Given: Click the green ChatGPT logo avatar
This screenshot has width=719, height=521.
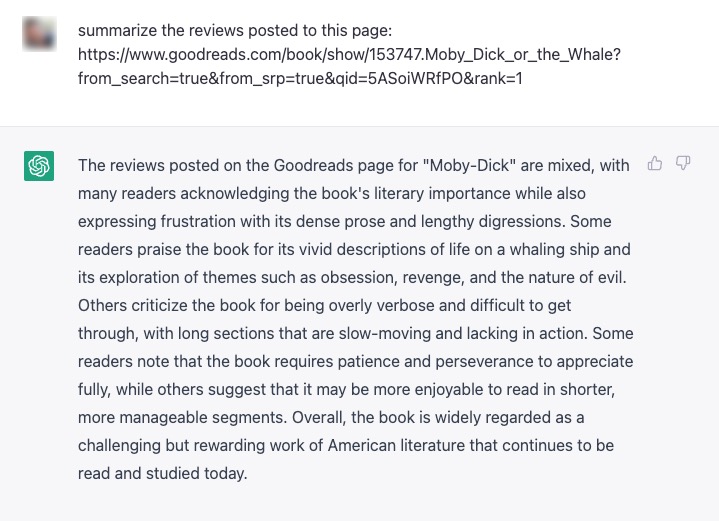Looking at the screenshot, I should pyautogui.click(x=39, y=166).
